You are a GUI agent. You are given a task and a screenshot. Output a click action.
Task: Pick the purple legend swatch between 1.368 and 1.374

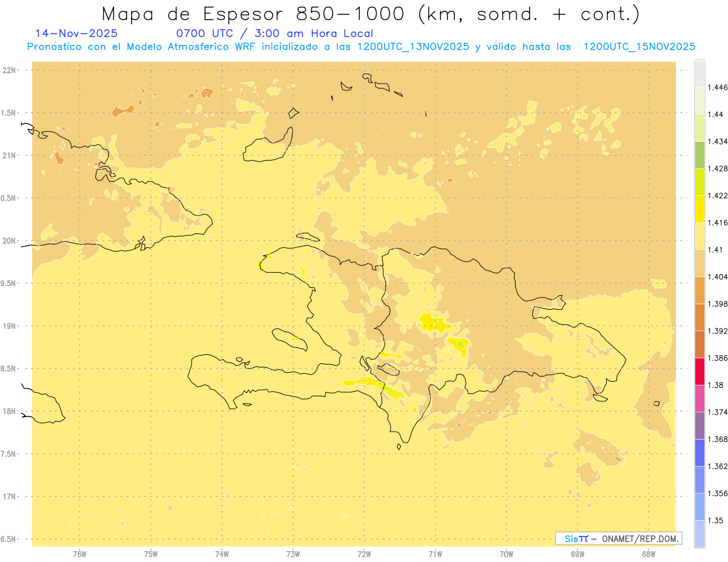coord(699,426)
